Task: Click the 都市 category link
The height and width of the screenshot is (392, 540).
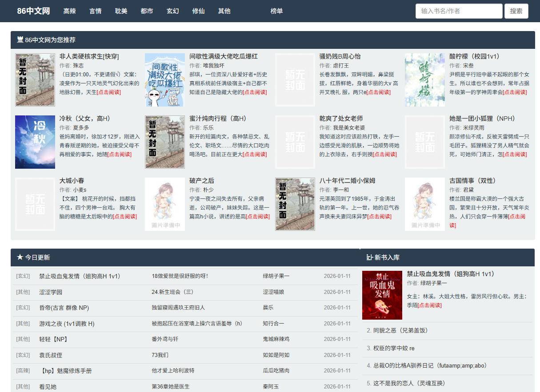Action: click(x=147, y=11)
